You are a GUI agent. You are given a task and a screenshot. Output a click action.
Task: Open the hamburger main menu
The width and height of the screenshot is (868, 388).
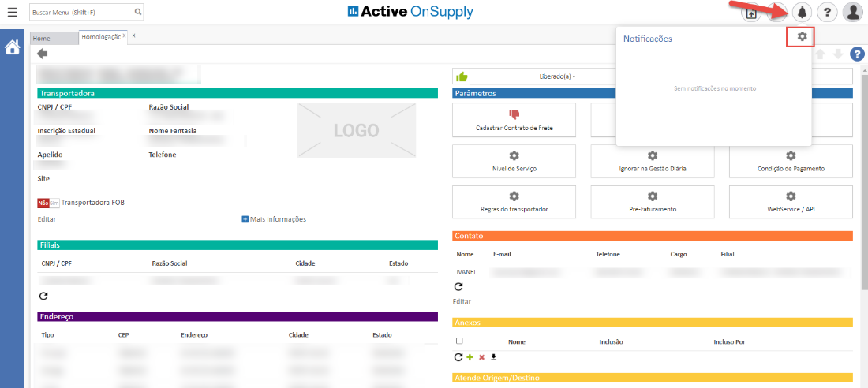pos(12,12)
